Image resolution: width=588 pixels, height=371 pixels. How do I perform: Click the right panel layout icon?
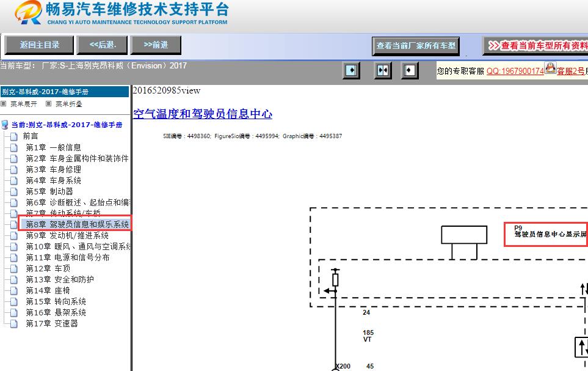point(409,70)
